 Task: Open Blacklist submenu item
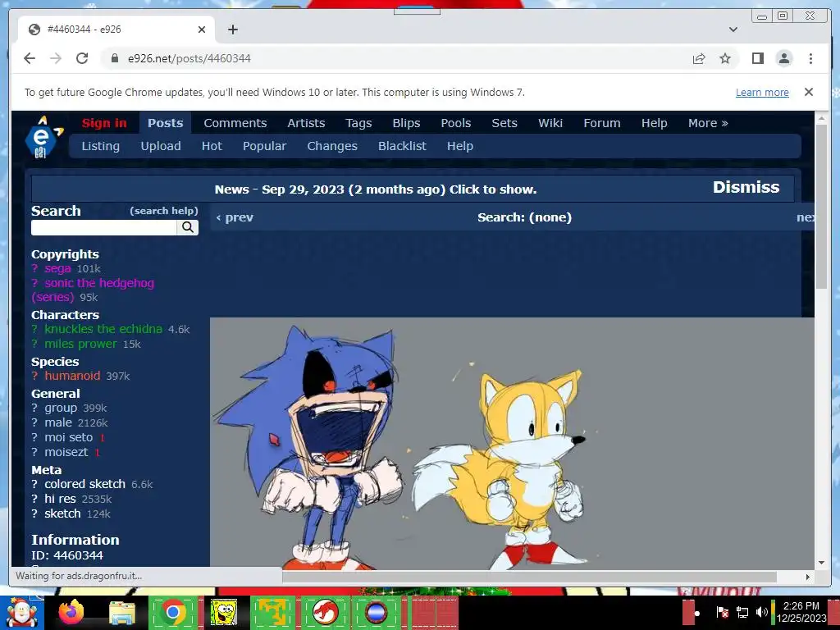coord(402,146)
